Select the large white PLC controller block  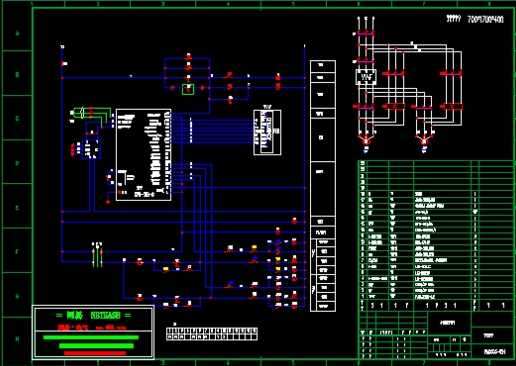pyautogui.click(x=144, y=155)
